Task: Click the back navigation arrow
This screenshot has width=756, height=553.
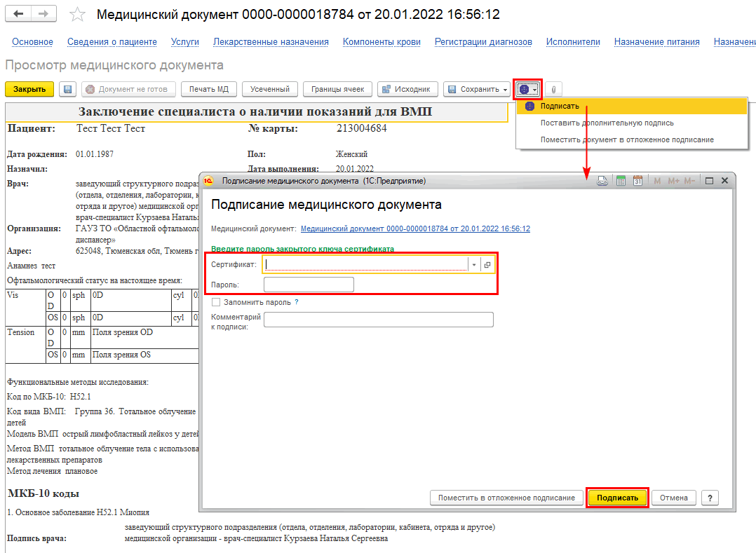Action: (19, 14)
